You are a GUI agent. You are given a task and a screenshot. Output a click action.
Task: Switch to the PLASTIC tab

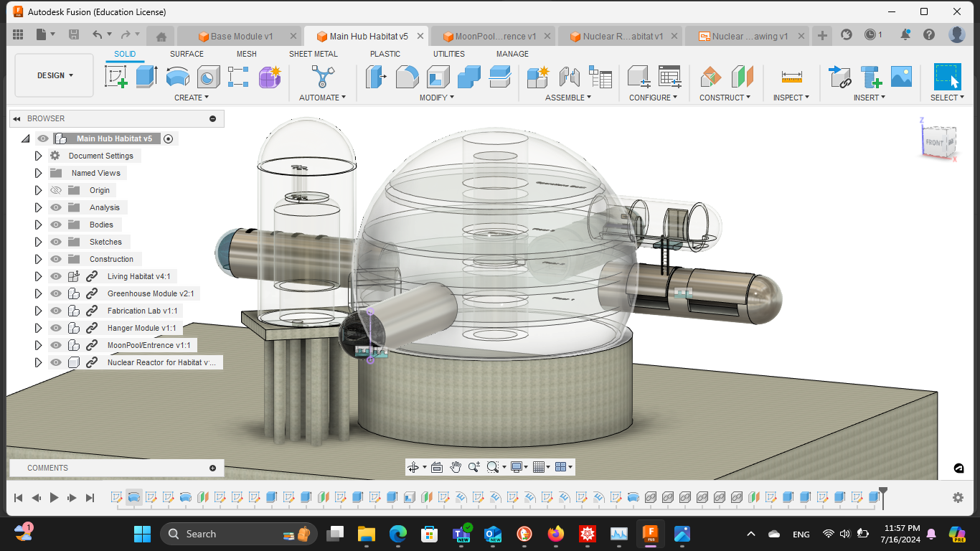[x=385, y=54]
